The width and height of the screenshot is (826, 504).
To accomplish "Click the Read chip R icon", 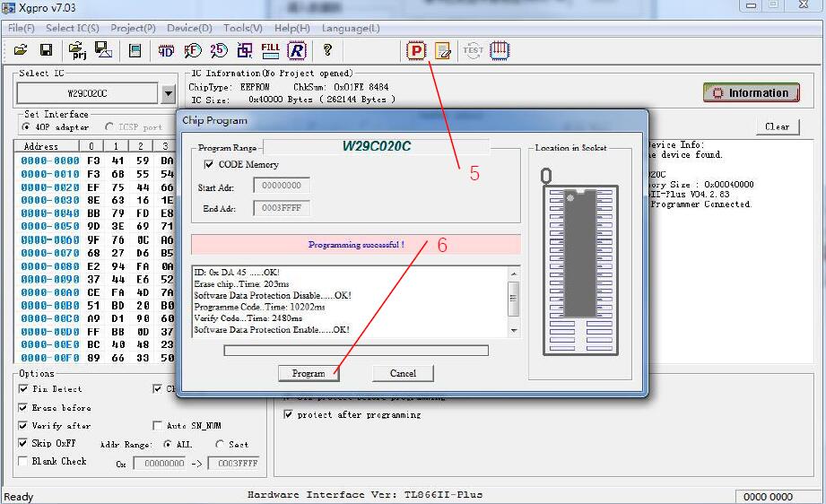I will tap(297, 50).
